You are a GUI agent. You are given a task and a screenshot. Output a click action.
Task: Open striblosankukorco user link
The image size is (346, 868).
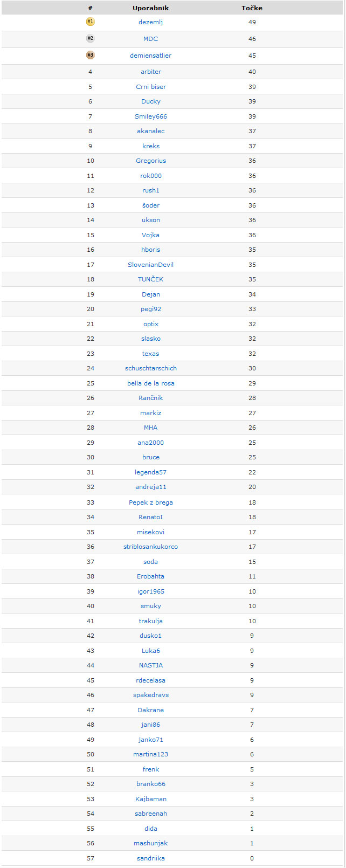151,547
